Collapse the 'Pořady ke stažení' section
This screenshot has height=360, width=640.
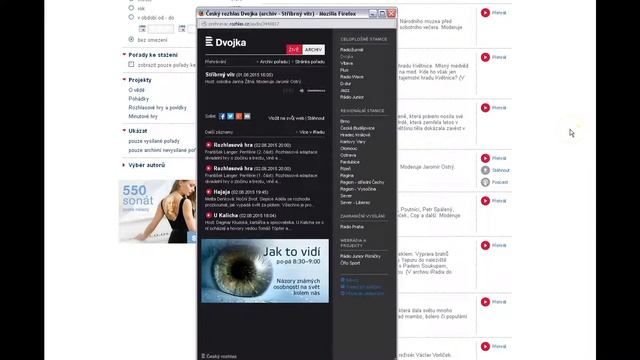point(124,54)
